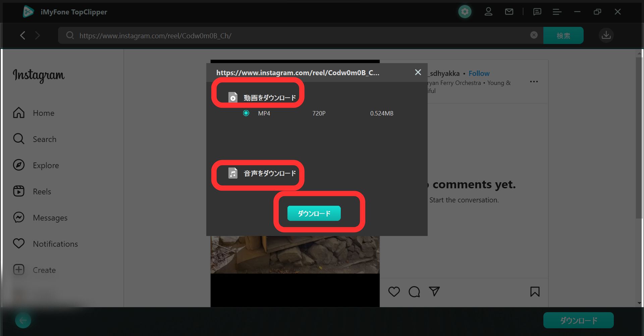Save the reel with bookmark icon
The height and width of the screenshot is (336, 644).
click(x=535, y=292)
